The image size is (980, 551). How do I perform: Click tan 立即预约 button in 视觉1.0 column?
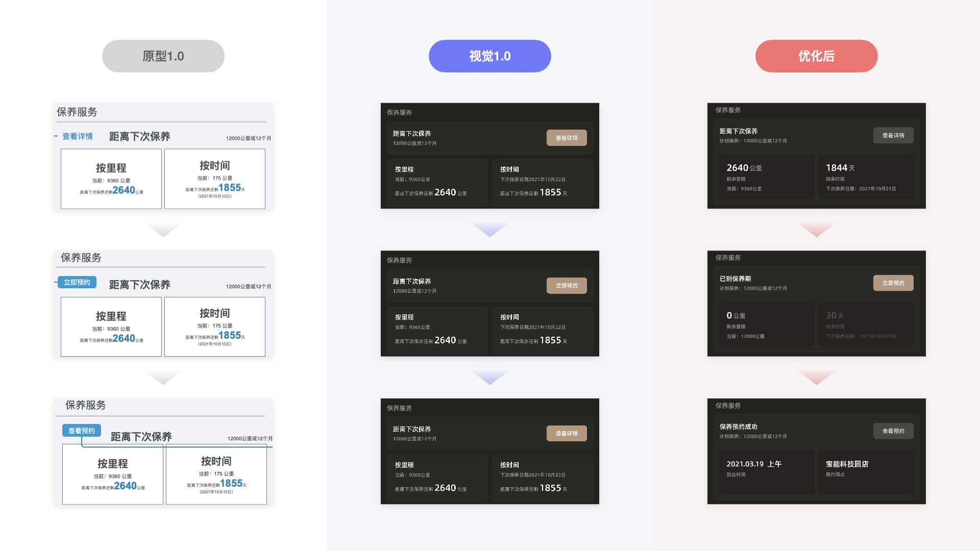pos(567,286)
